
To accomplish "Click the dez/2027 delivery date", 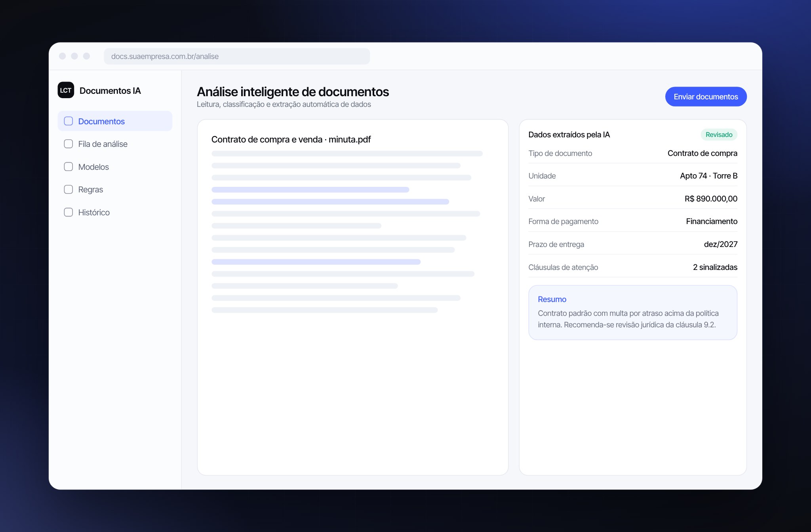I will (x=720, y=244).
